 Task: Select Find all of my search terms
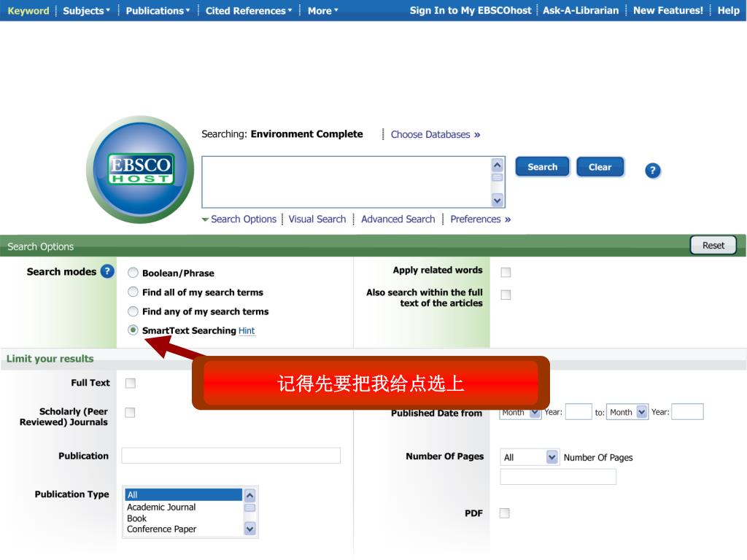(133, 292)
